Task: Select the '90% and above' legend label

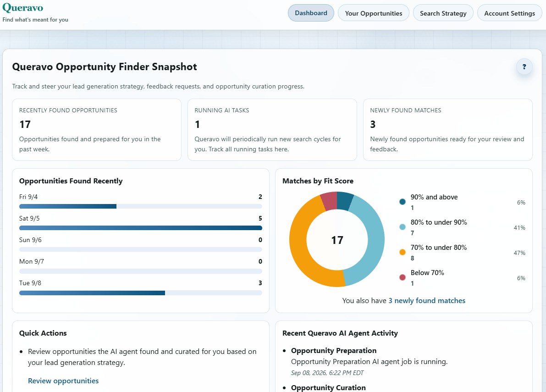Action: tap(434, 197)
